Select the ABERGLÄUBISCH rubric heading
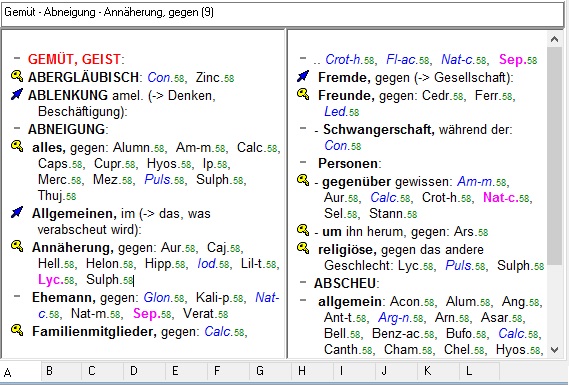The width and height of the screenshot is (569, 385). click(x=83, y=77)
